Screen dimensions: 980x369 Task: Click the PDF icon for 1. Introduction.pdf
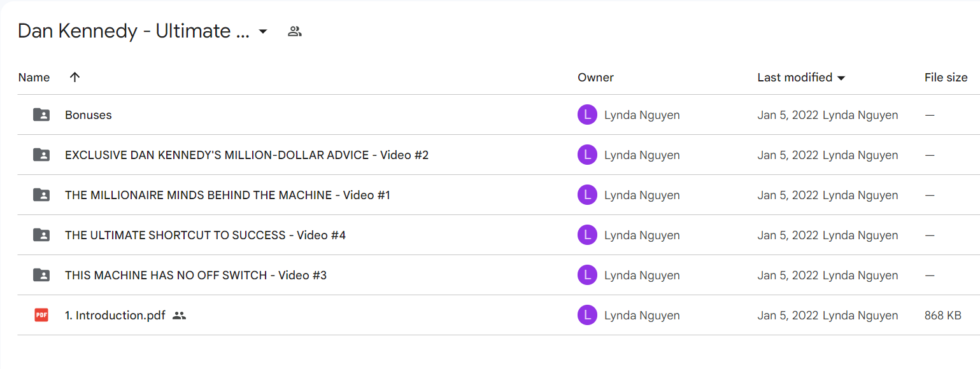pos(41,315)
